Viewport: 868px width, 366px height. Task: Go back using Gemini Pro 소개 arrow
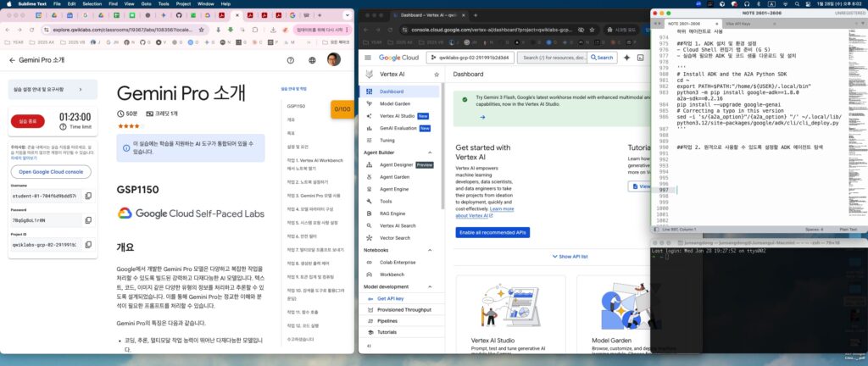pyautogui.click(x=12, y=60)
